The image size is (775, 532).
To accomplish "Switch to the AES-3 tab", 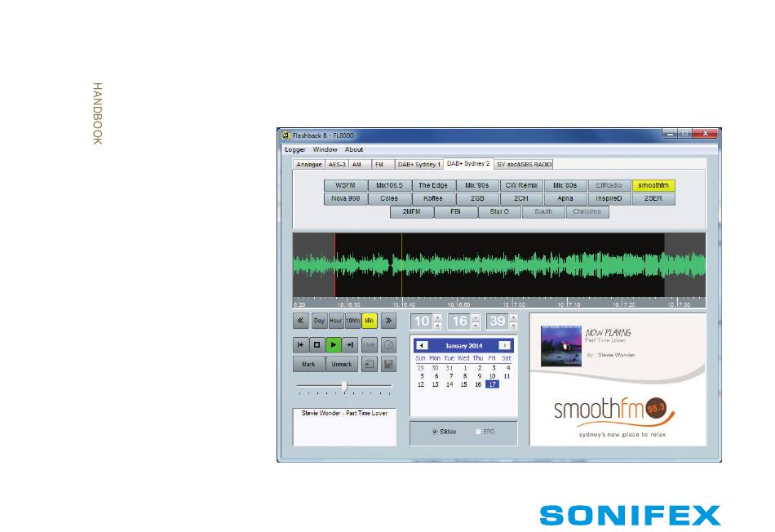I will tap(337, 164).
